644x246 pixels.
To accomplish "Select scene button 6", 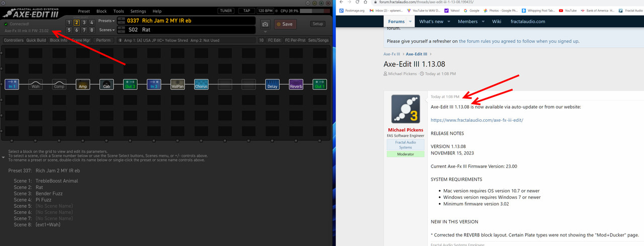I will (x=76, y=30).
